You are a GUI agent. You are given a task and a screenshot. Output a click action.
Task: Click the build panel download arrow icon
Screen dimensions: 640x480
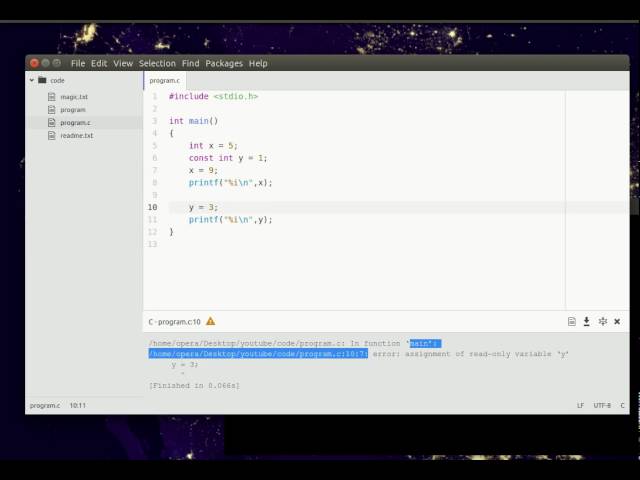pos(587,322)
